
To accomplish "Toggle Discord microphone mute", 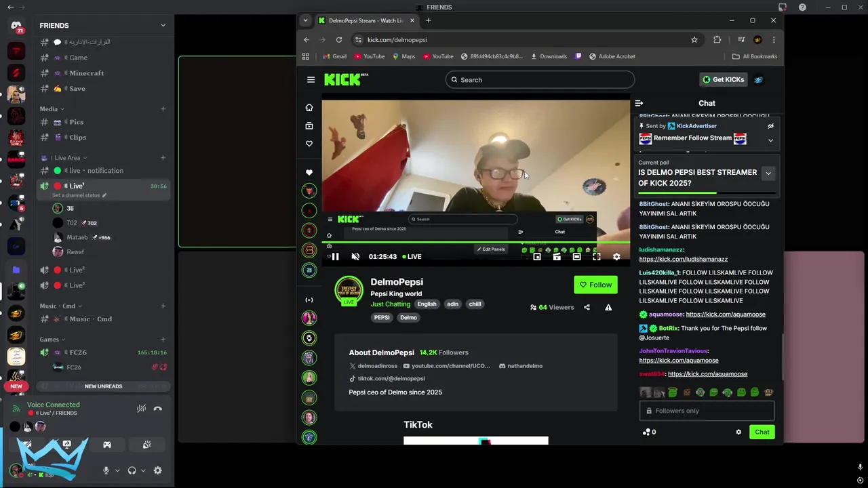I will coord(106,470).
